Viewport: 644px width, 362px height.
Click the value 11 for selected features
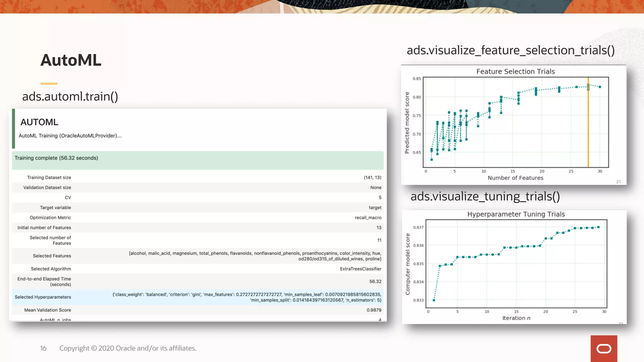coord(379,240)
